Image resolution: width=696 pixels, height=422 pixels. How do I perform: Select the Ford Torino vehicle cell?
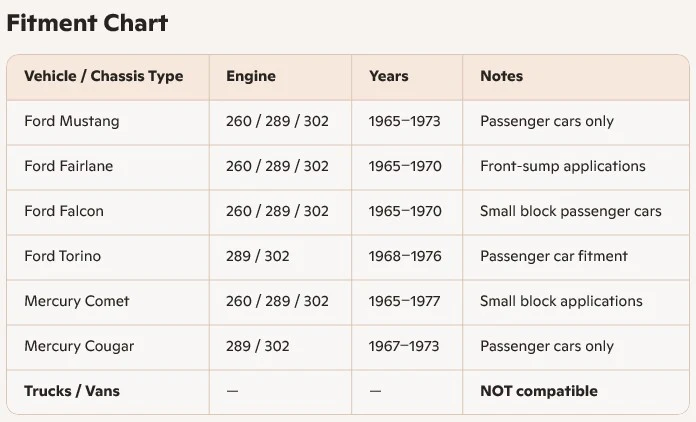63,256
